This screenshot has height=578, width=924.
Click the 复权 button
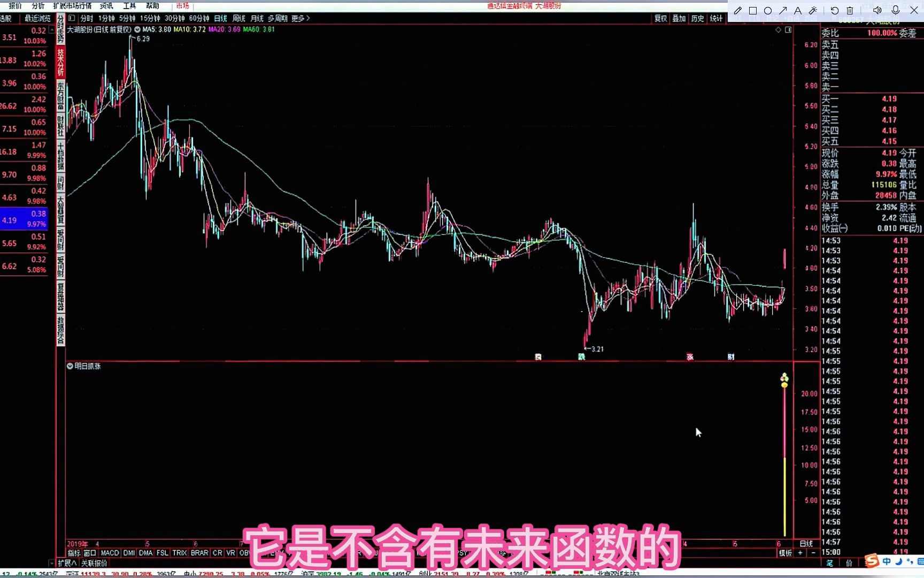[x=661, y=18]
